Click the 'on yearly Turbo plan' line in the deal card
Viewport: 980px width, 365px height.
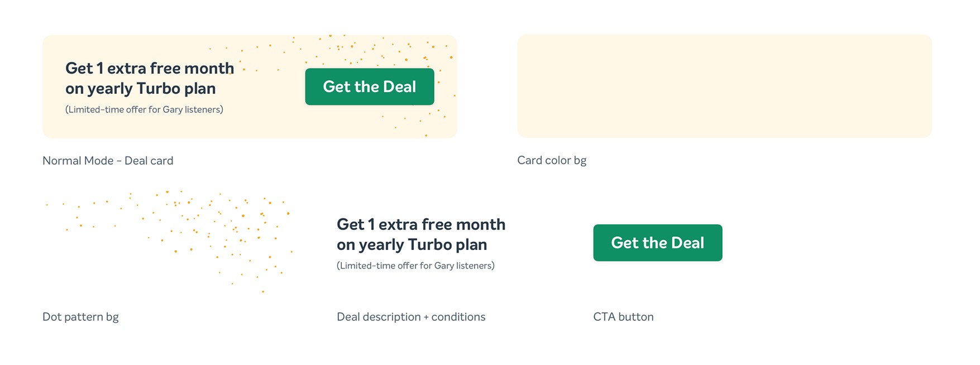pos(140,88)
